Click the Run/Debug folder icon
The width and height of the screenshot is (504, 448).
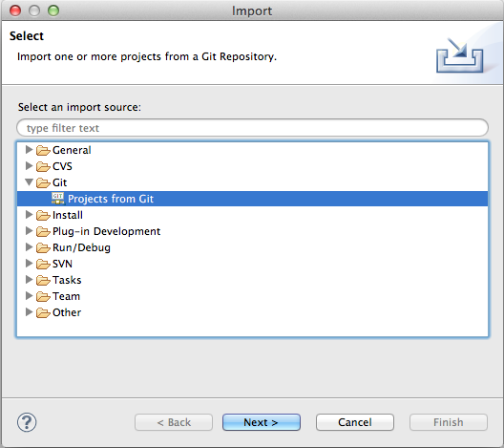(43, 247)
